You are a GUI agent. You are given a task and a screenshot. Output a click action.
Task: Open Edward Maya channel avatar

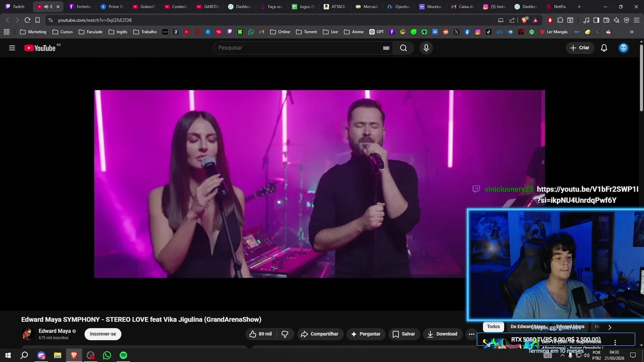point(27,334)
